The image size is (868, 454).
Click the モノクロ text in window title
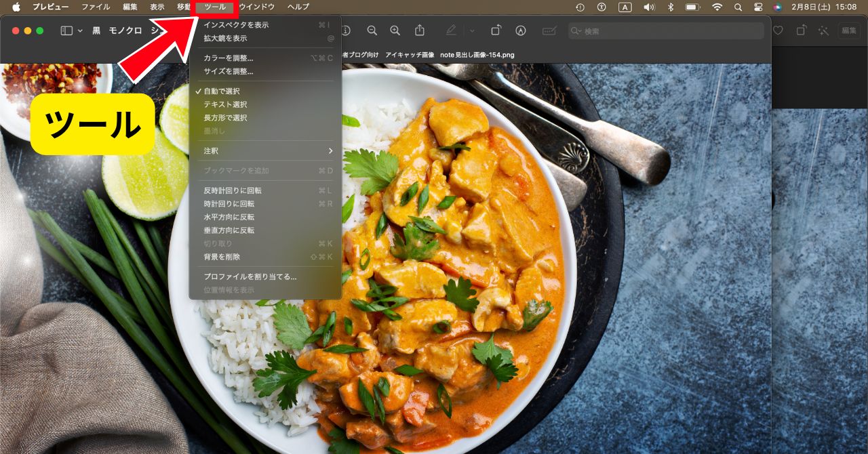coord(125,30)
